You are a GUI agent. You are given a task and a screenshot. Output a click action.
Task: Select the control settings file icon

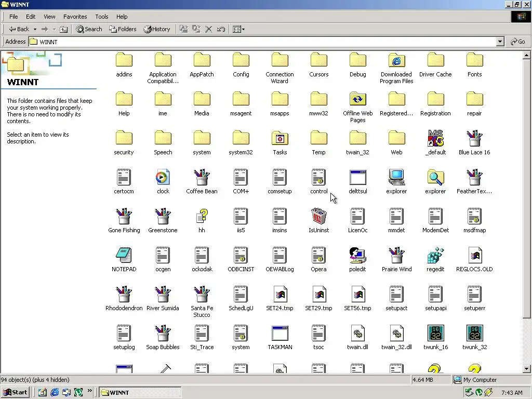318,177
